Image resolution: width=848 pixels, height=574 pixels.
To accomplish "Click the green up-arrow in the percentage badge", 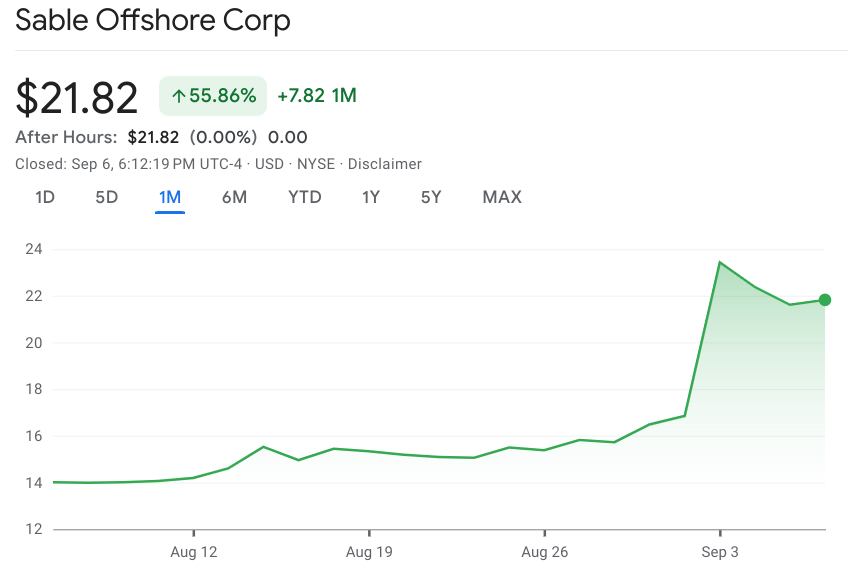I will pyautogui.click(x=178, y=96).
